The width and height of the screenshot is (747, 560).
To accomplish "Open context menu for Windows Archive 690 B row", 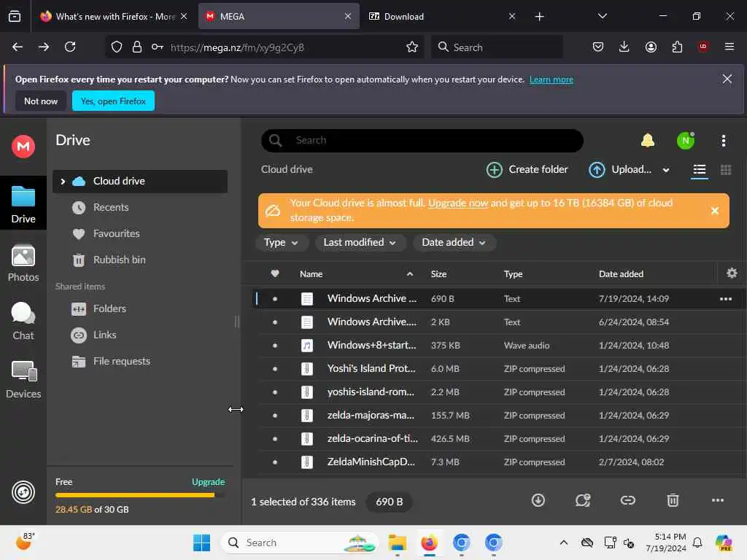I will click(725, 299).
